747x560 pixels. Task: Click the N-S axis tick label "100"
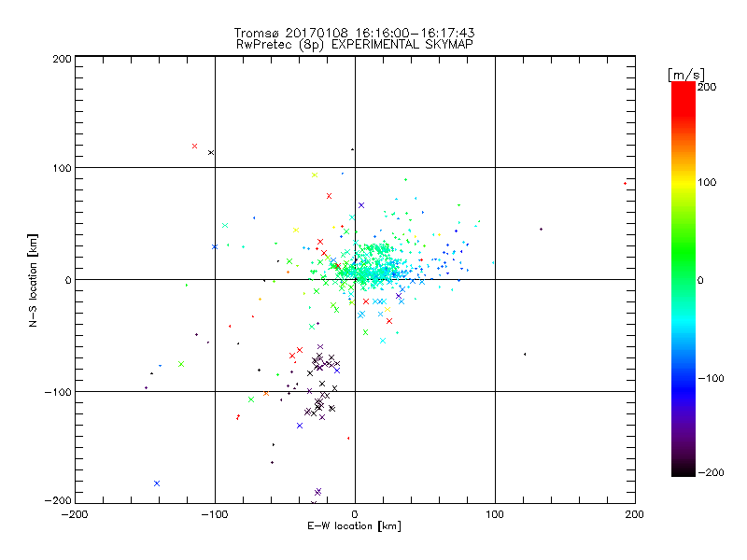click(62, 168)
